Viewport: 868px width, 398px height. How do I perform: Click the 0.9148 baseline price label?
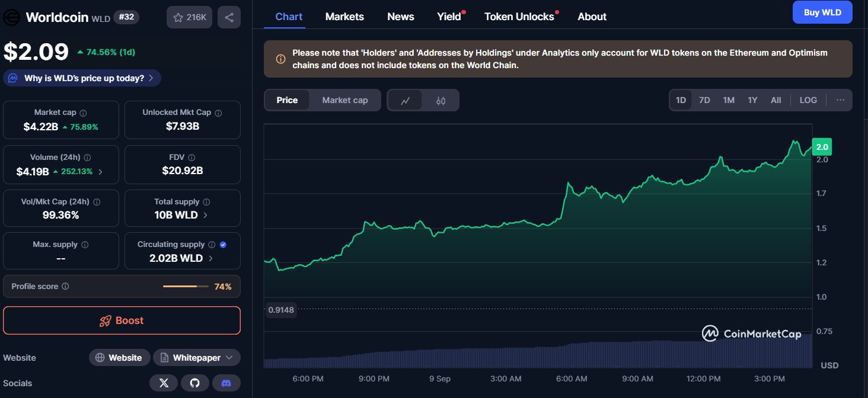[x=281, y=309]
